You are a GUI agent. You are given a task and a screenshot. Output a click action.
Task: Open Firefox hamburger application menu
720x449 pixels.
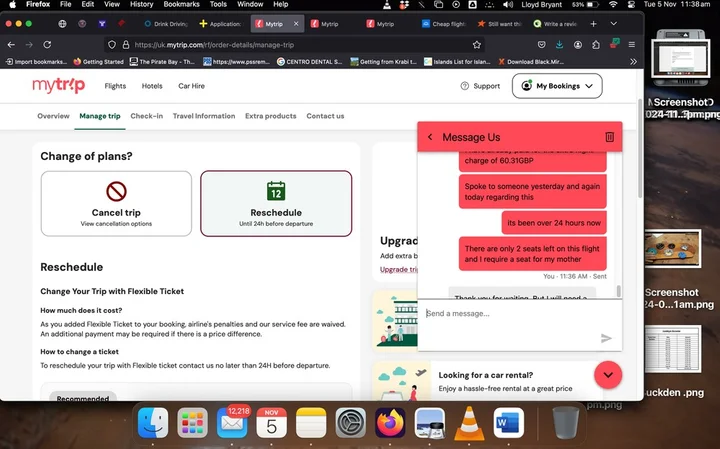click(x=632, y=45)
